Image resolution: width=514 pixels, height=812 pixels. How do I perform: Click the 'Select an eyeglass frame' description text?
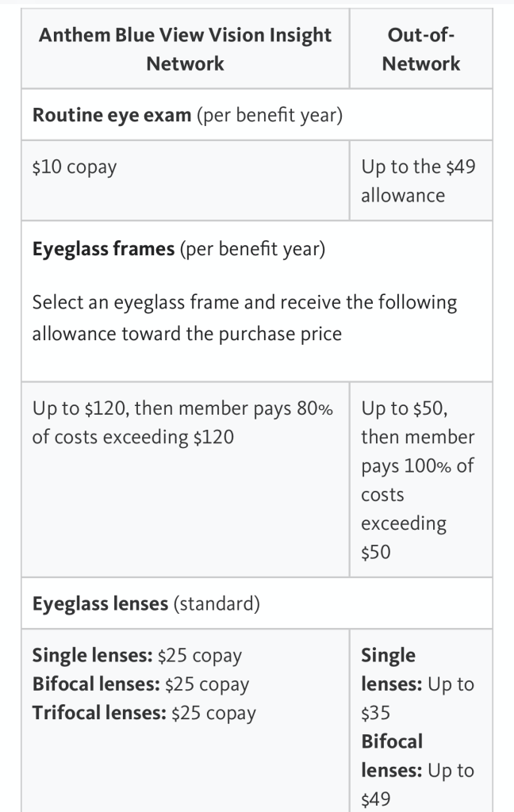[x=244, y=318]
